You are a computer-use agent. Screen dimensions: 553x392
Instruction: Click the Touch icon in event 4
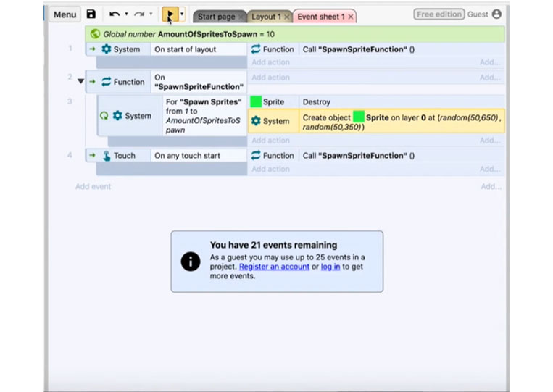[106, 156]
